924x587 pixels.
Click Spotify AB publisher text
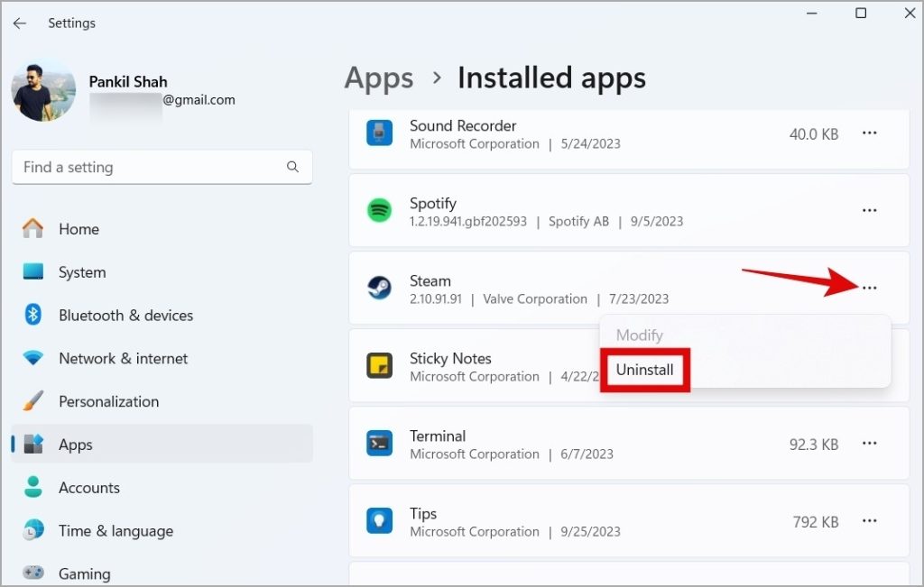(x=578, y=222)
